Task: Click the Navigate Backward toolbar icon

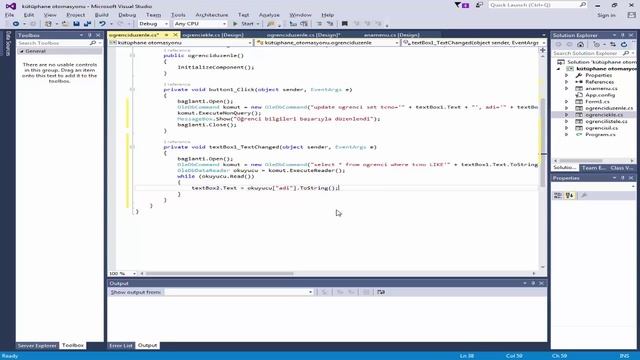Action: [16, 24]
